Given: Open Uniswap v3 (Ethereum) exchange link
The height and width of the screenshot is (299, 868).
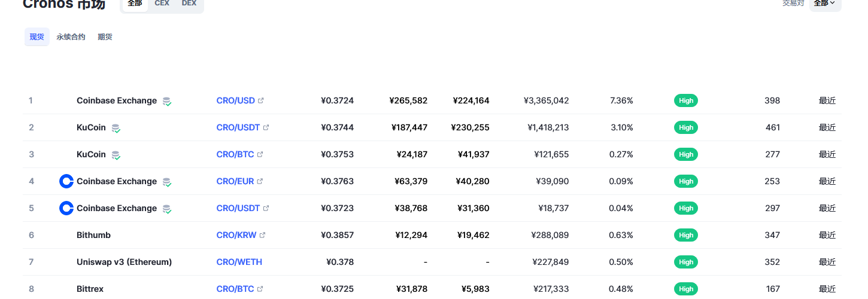Looking at the screenshot, I should coord(124,262).
